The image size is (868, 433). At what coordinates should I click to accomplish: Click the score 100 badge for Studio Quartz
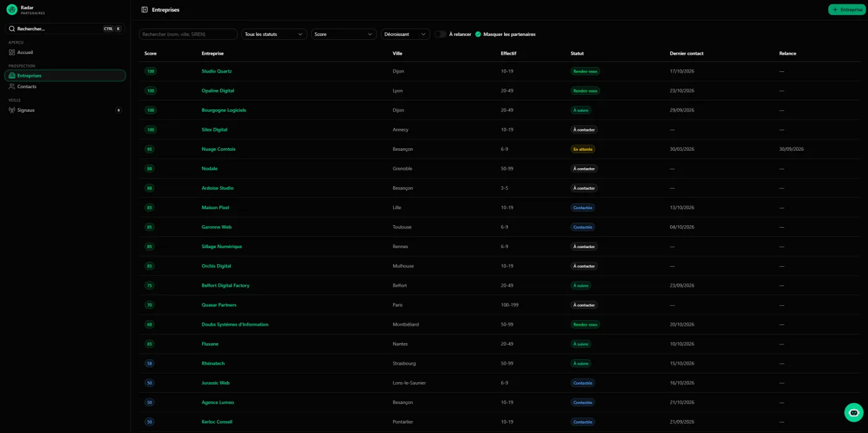[x=151, y=71]
